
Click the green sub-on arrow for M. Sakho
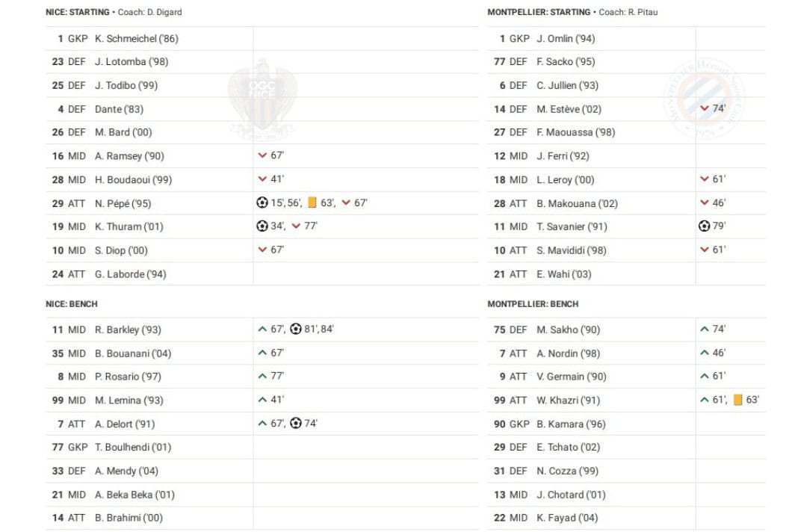tap(704, 329)
